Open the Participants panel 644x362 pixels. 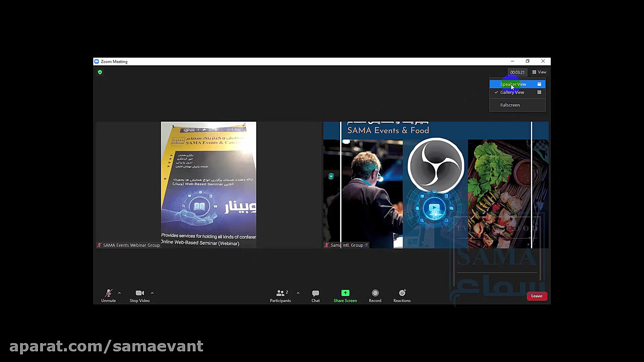point(280,296)
